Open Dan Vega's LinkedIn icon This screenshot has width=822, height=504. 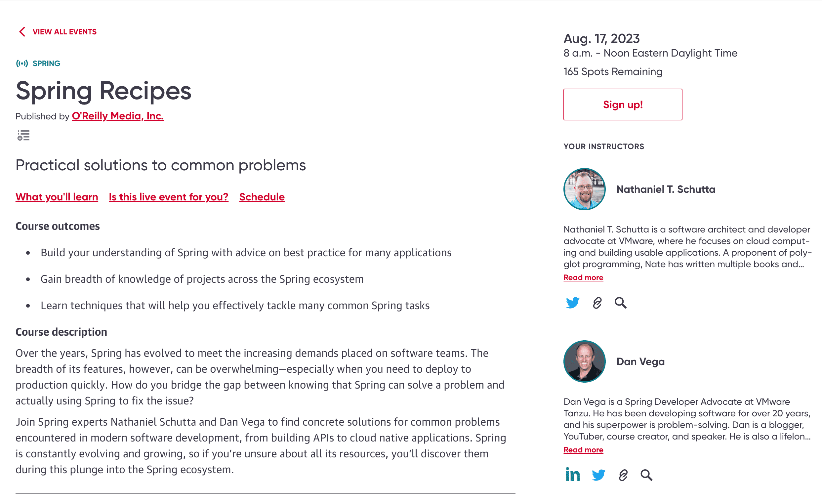click(572, 475)
